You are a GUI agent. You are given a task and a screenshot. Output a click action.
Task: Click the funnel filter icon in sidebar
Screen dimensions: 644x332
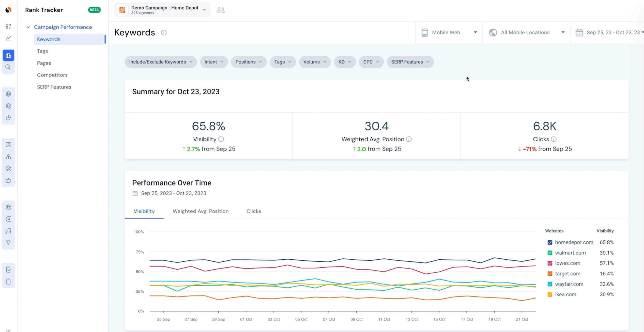[8, 243]
